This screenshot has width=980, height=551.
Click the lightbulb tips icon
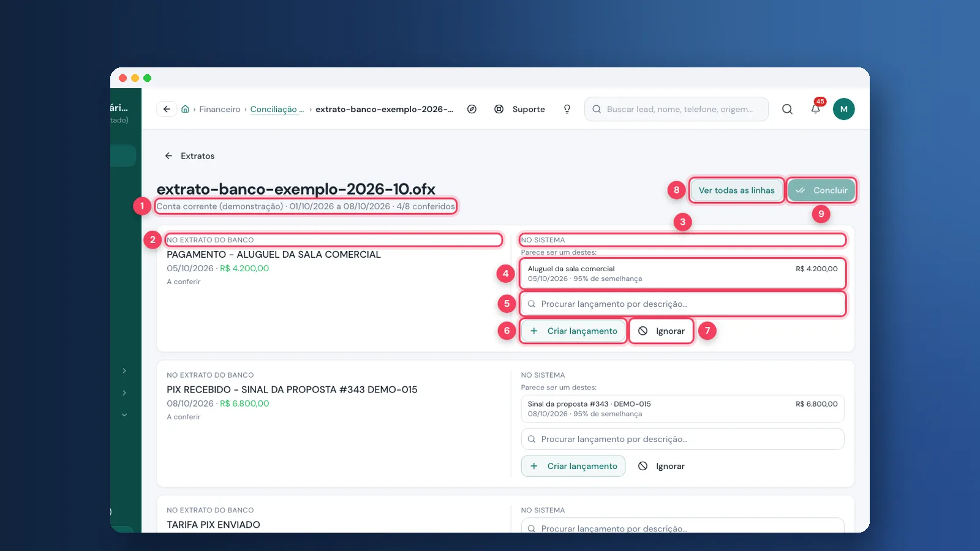(x=567, y=109)
